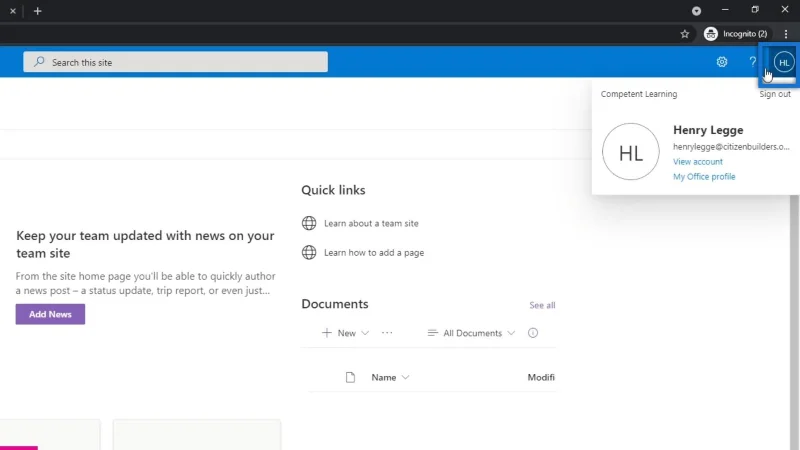Click the henrylegge email address

pos(731,146)
